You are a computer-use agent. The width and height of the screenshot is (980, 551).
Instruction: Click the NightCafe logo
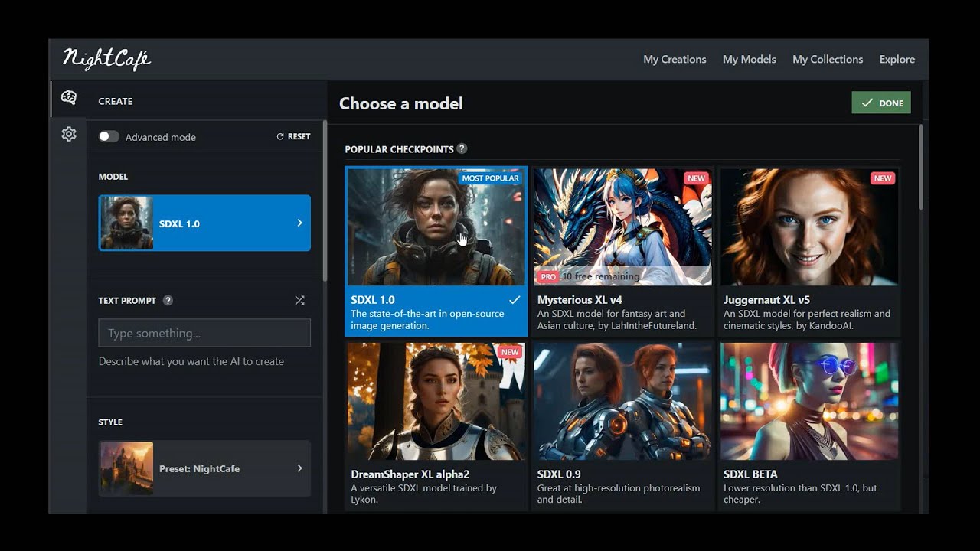pos(106,59)
